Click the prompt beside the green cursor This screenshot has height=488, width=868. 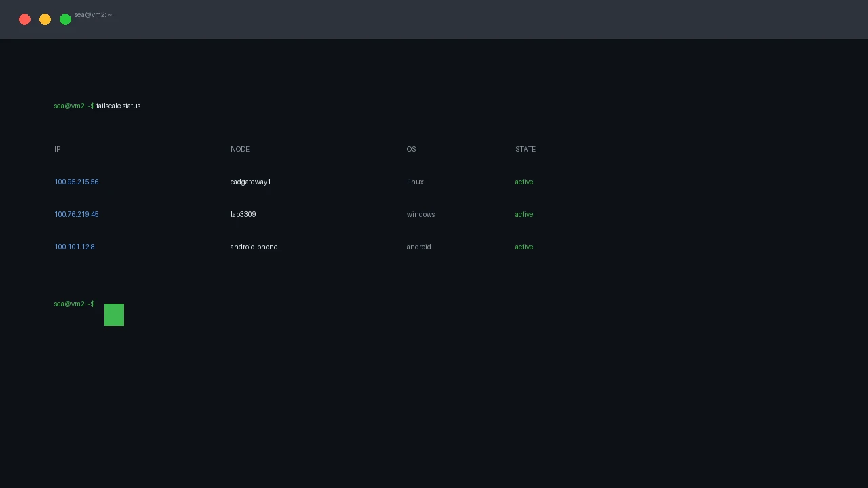click(x=75, y=304)
